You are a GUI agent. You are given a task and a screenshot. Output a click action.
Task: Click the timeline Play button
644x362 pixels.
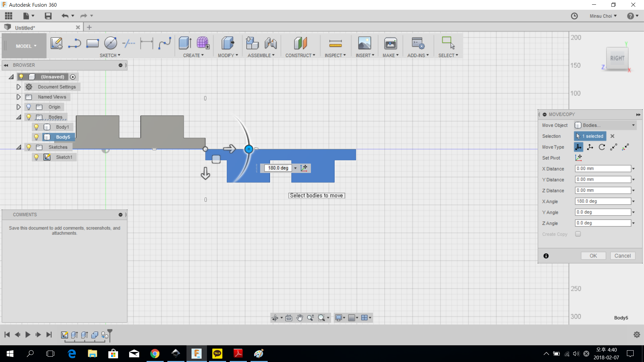(28, 335)
